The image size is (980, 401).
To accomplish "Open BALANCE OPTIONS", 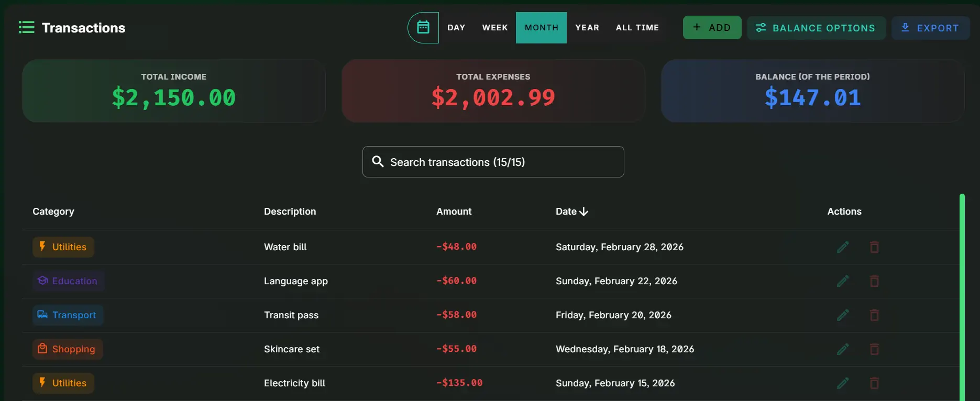I will 816,28.
